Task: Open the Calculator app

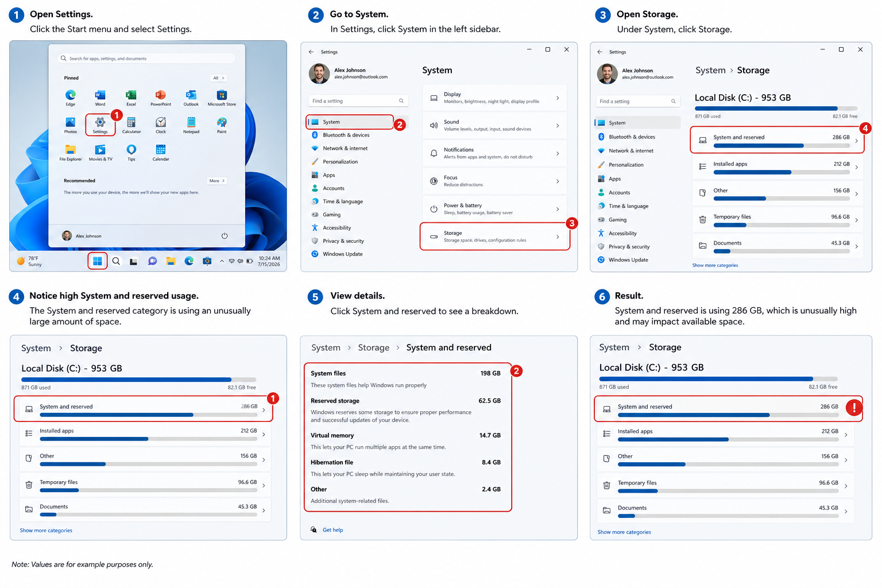Action: pos(131,125)
